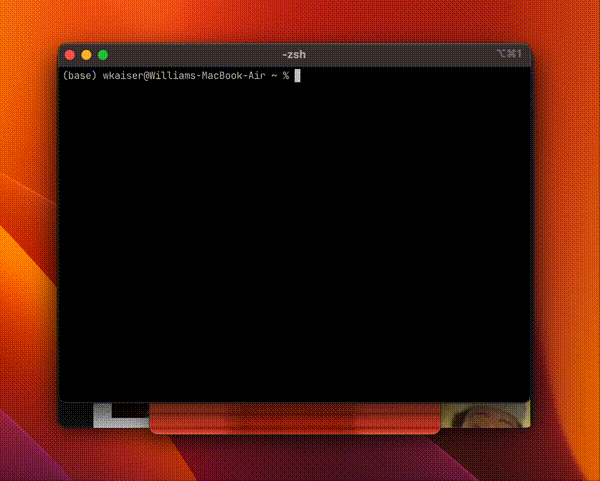Click the -zsh window title text
The image size is (600, 481).
click(x=295, y=54)
